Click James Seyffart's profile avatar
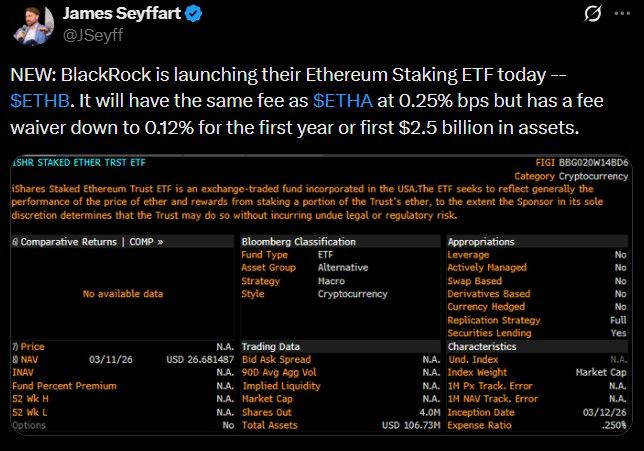 pos(33,24)
